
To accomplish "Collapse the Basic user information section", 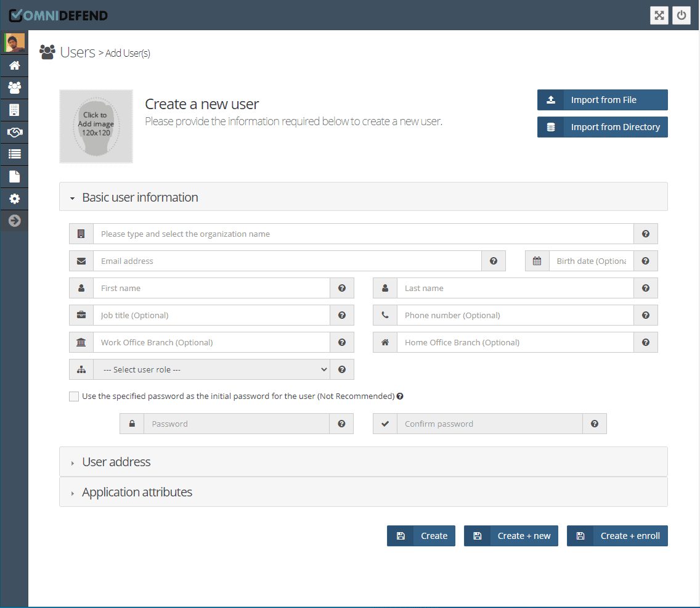I will pyautogui.click(x=364, y=197).
